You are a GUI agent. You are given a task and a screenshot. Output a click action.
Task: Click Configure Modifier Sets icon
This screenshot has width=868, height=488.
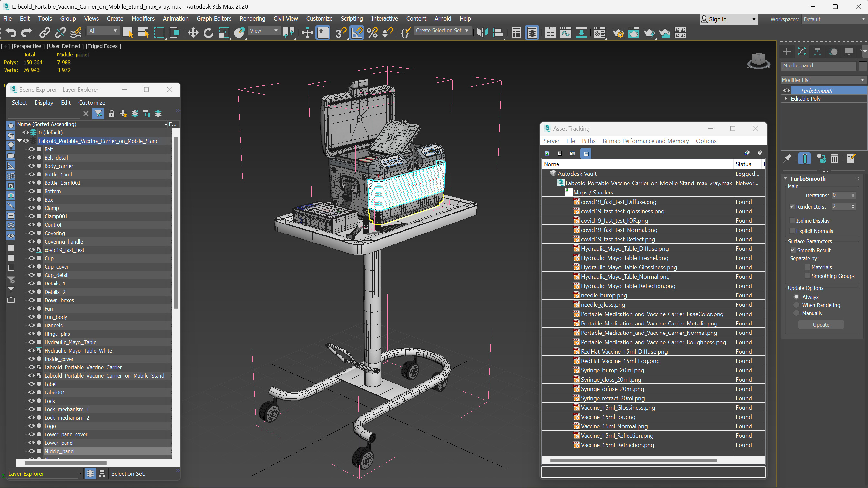(851, 158)
